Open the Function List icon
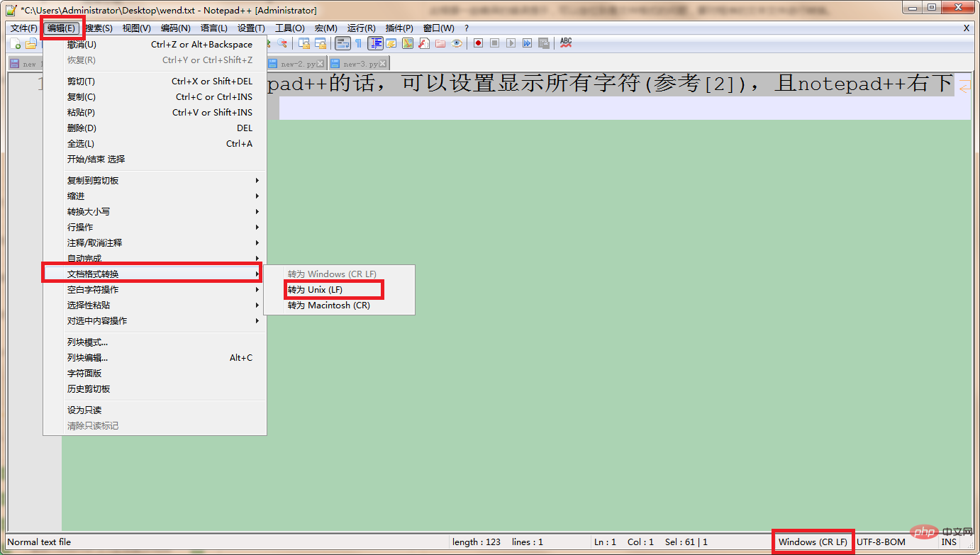This screenshot has width=980, height=555. 423,43
